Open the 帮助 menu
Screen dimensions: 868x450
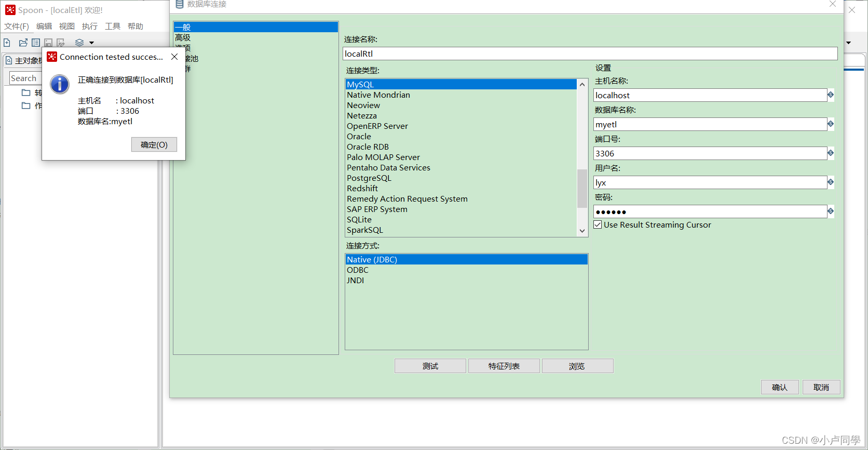tap(135, 27)
